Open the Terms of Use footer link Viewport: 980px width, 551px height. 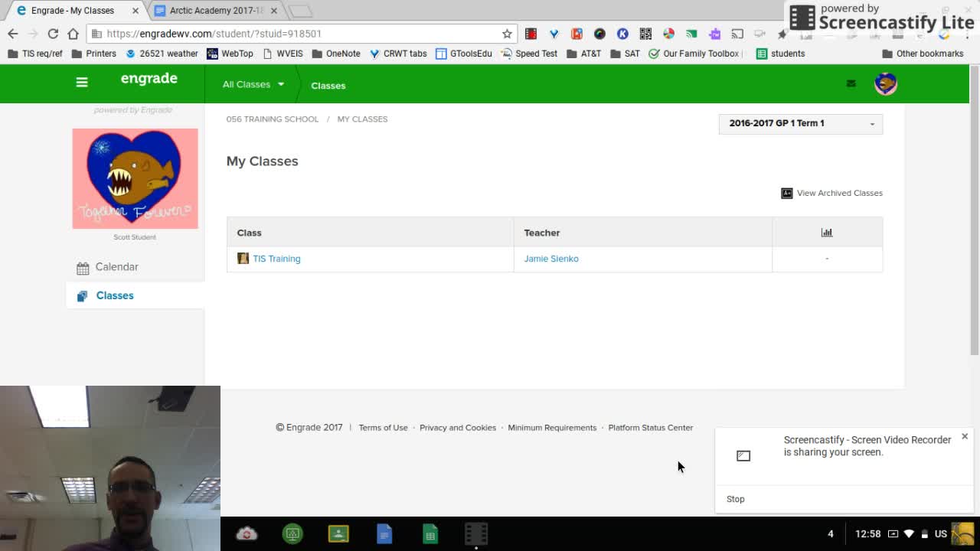click(383, 428)
